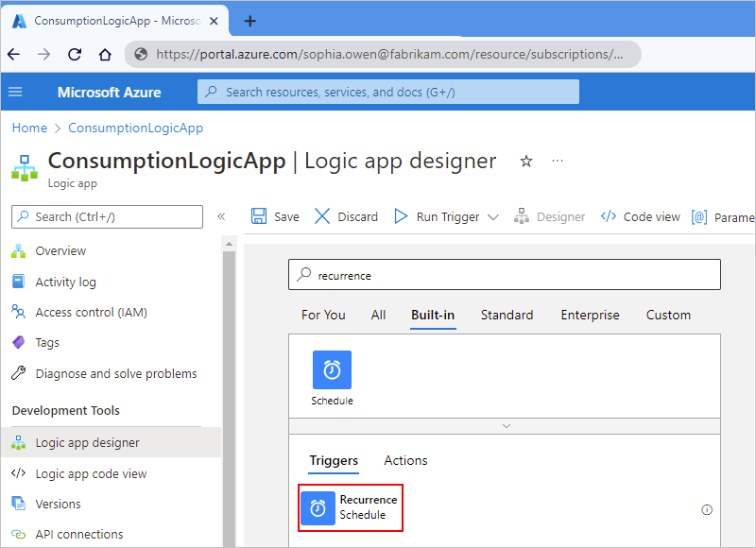
Task: Click the Recurrence trigger clock icon
Action: (x=318, y=507)
